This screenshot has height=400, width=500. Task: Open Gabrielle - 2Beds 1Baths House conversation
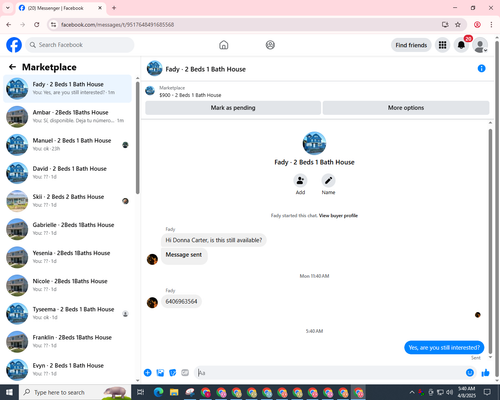tap(67, 229)
